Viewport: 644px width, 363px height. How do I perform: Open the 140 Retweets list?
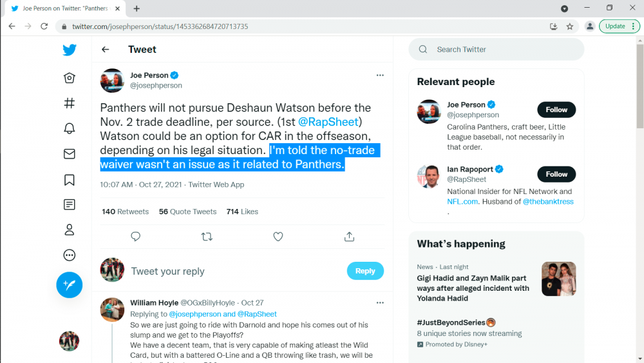tap(125, 211)
